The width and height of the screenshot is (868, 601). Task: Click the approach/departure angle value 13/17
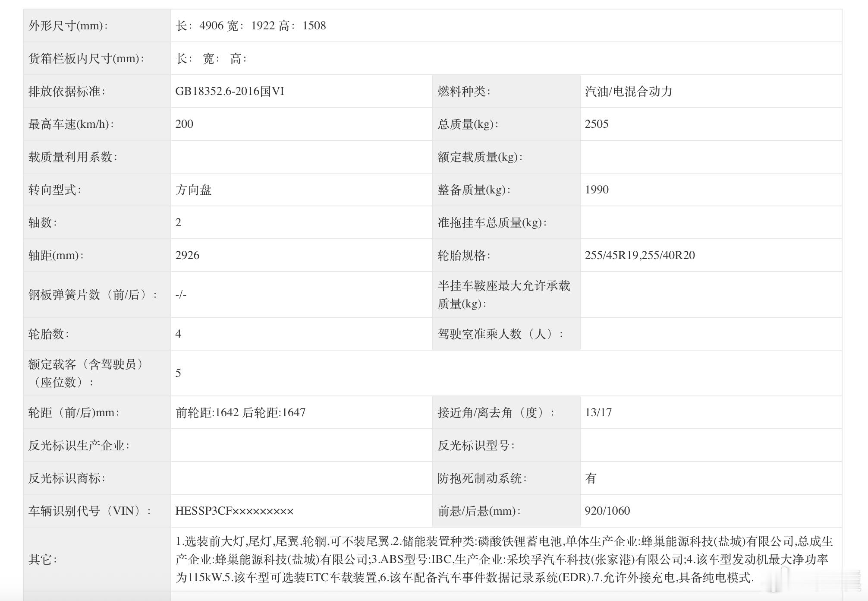598,413
